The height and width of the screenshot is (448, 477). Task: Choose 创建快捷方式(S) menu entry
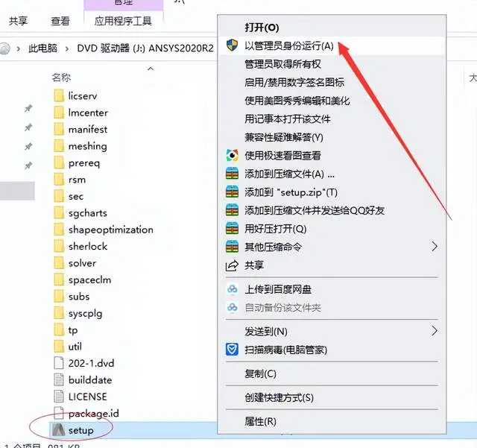279,397
